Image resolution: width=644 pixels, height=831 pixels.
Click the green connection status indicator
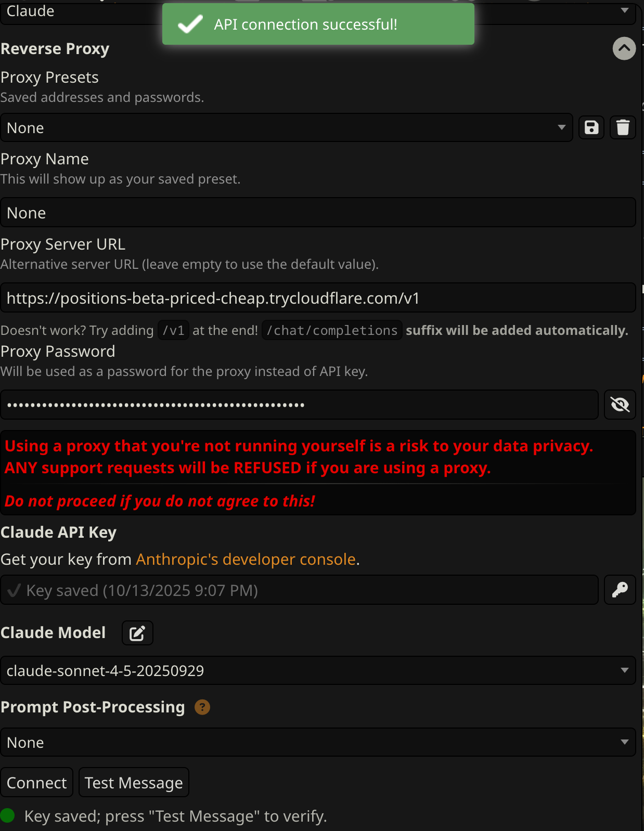tap(8, 815)
